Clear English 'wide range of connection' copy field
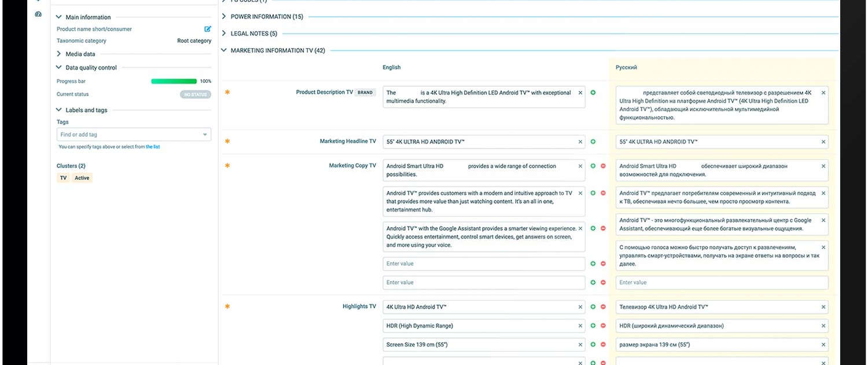Screen dimensions: 868x365 pos(580,166)
